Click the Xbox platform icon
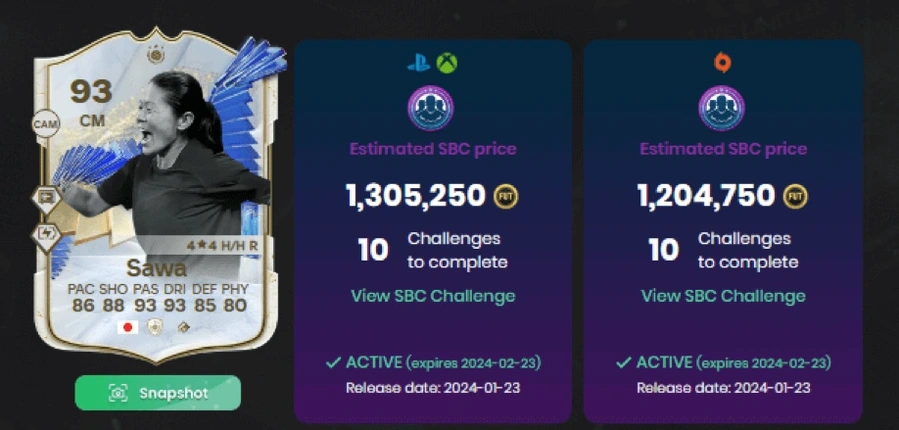Screen dimensions: 899x430 447,63
